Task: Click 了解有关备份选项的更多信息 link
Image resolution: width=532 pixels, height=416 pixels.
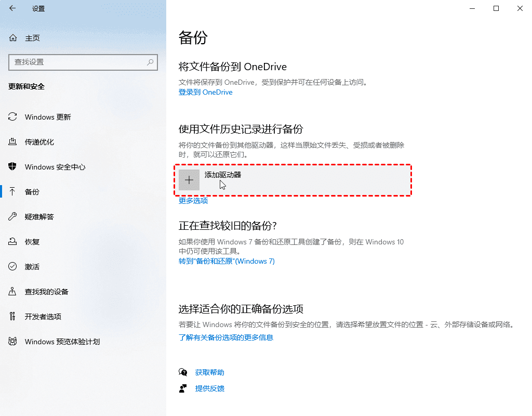Action: 225,337
